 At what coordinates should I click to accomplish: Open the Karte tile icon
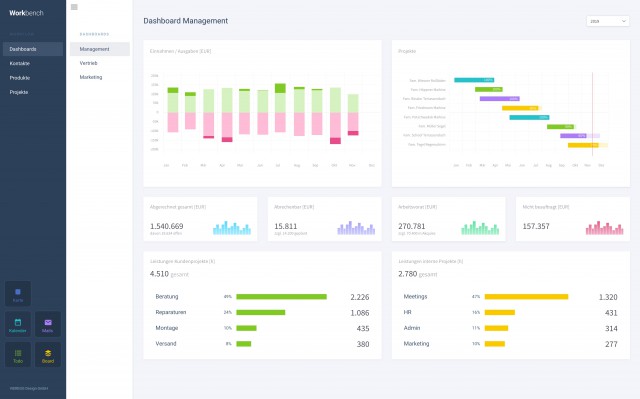18,292
